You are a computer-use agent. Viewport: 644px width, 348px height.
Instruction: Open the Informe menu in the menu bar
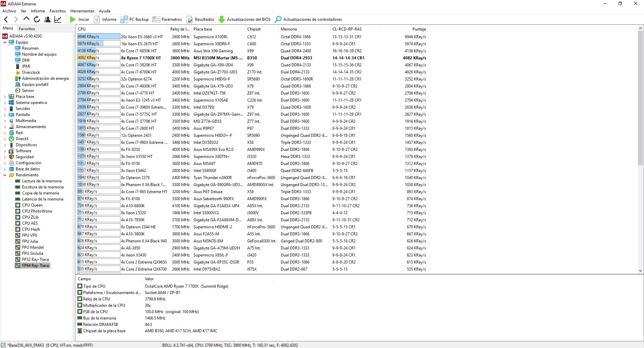[38, 11]
